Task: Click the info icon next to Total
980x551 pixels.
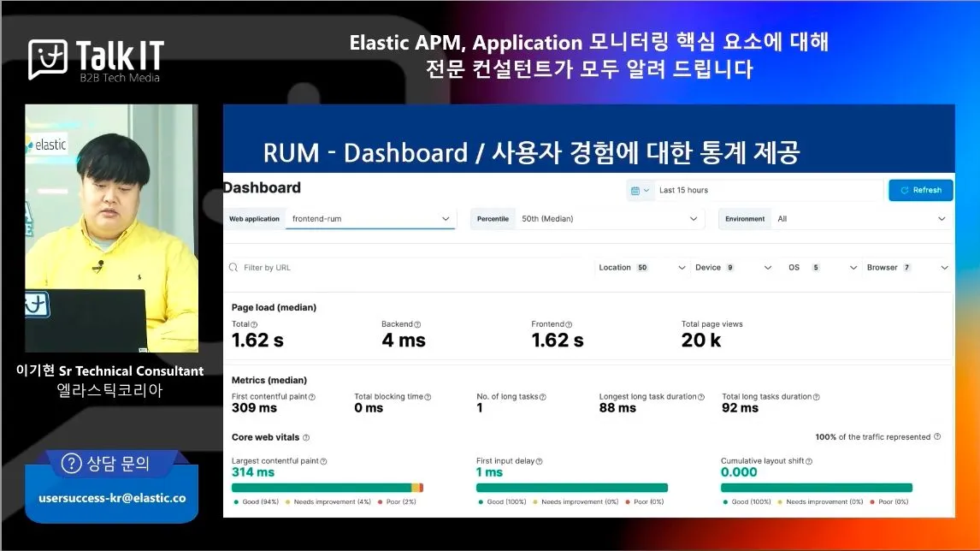Action: (254, 324)
